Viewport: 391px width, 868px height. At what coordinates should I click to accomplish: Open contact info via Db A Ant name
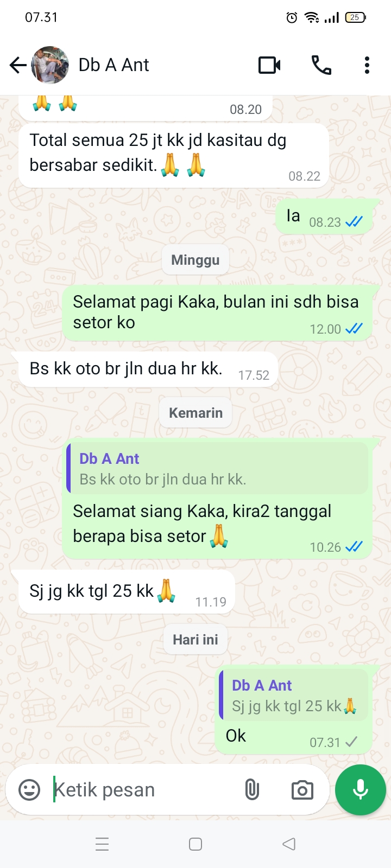click(113, 65)
